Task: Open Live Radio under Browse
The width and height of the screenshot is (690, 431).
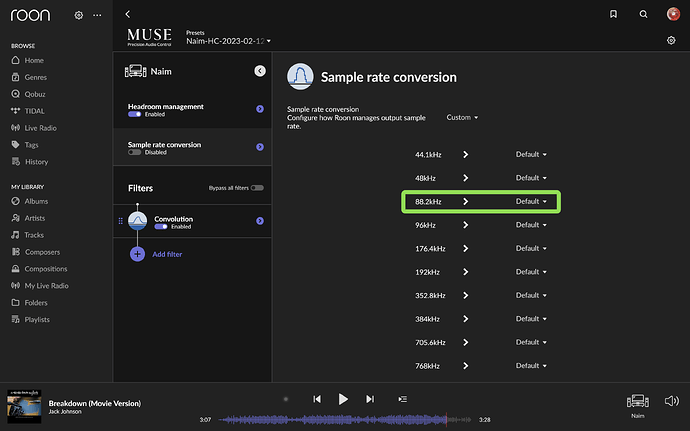Action: tap(34, 128)
